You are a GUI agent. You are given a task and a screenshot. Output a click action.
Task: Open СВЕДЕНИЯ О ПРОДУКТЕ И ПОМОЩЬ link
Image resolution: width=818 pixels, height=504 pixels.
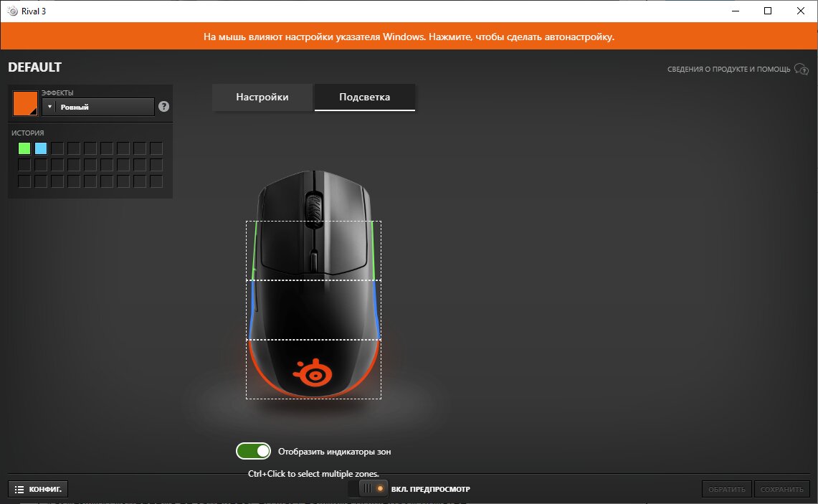[x=729, y=70]
